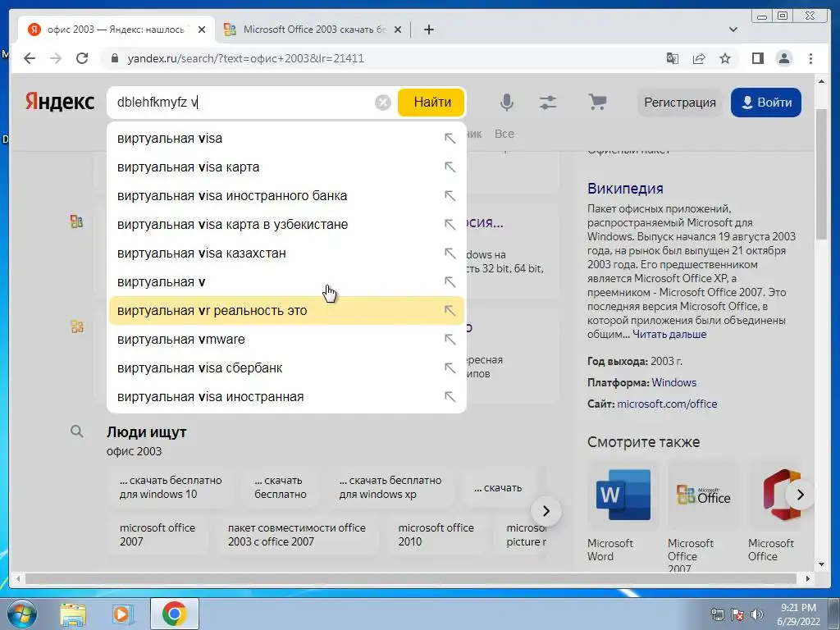Advance 'Люди ищут' chips with the right arrow
The image size is (840, 630).
click(x=546, y=511)
